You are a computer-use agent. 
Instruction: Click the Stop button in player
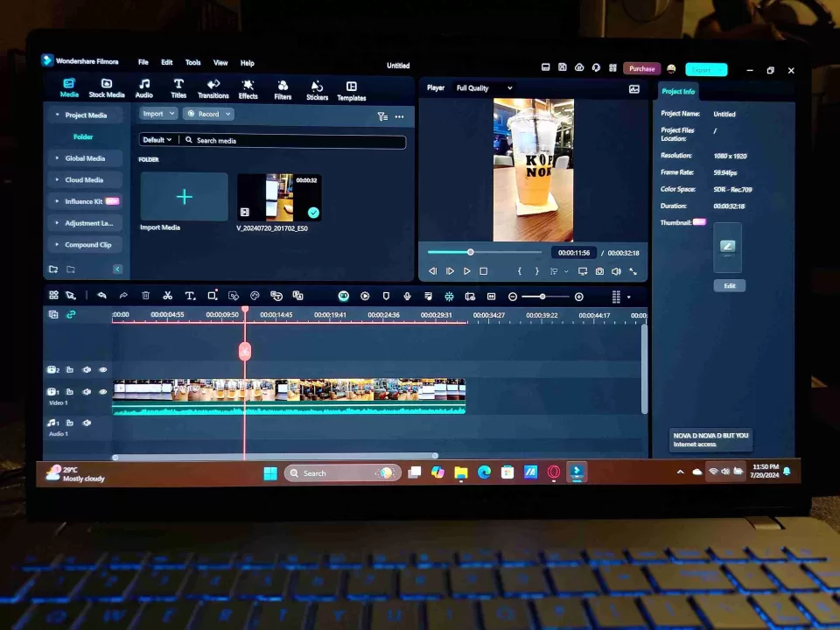pos(484,271)
